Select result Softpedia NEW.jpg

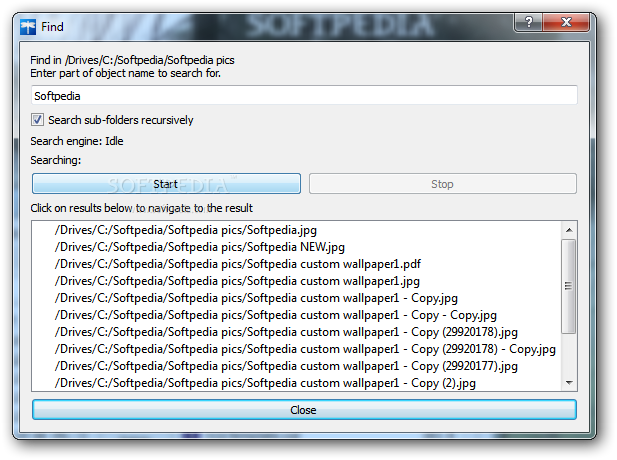click(200, 247)
